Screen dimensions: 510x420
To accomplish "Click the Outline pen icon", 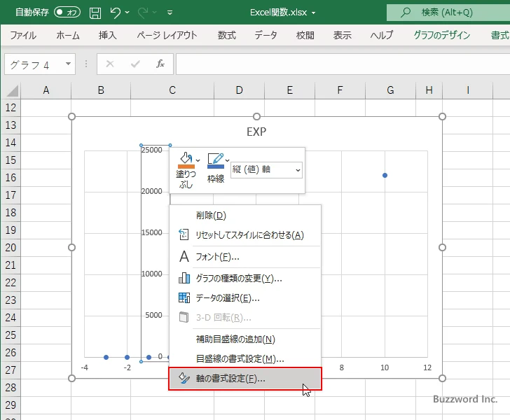I will click(x=216, y=160).
